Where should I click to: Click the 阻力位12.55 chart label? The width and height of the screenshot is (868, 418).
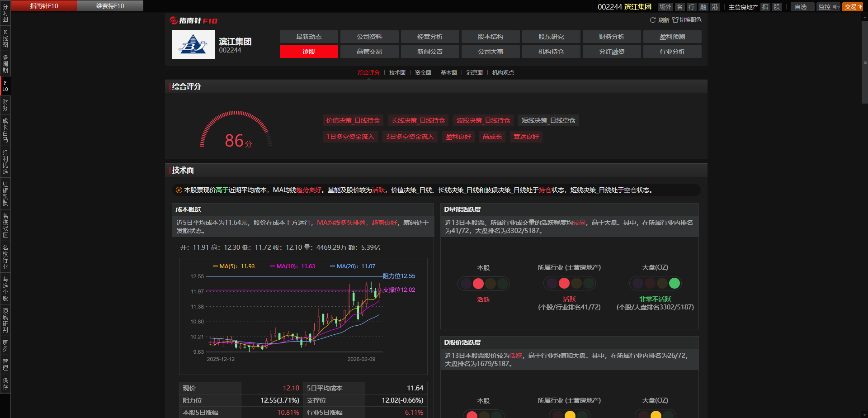(x=399, y=276)
